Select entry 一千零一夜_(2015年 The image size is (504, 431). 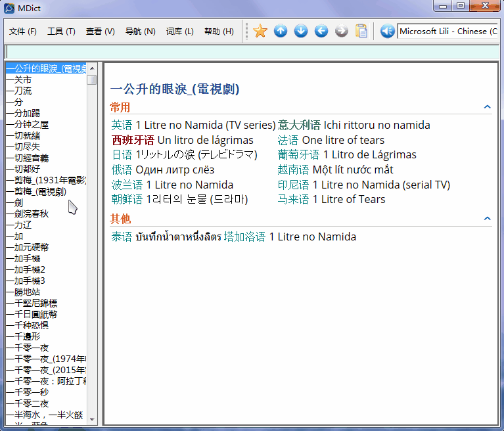[x=46, y=370]
